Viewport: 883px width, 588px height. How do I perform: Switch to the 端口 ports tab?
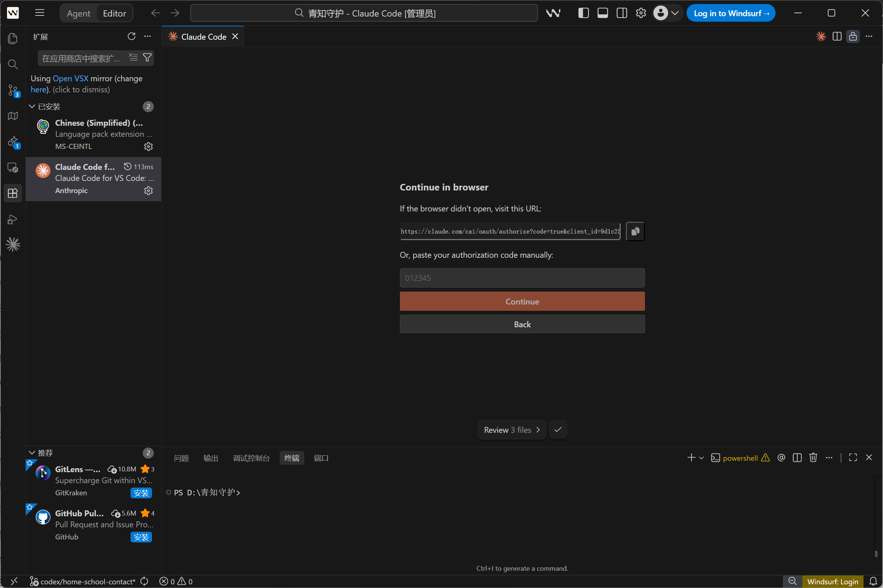tap(321, 458)
